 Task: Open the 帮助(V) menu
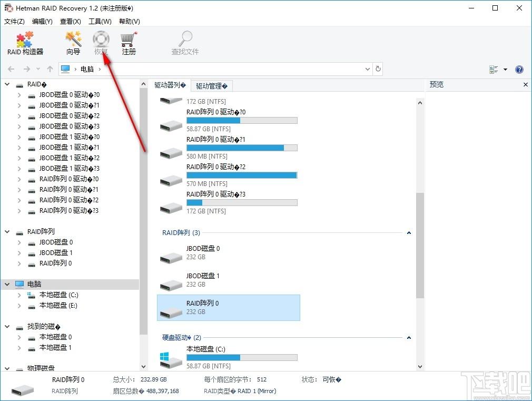coord(129,22)
